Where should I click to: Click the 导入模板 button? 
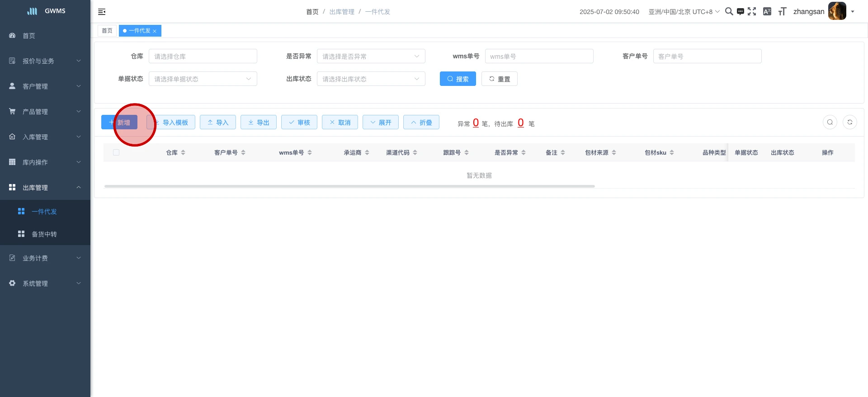point(171,123)
